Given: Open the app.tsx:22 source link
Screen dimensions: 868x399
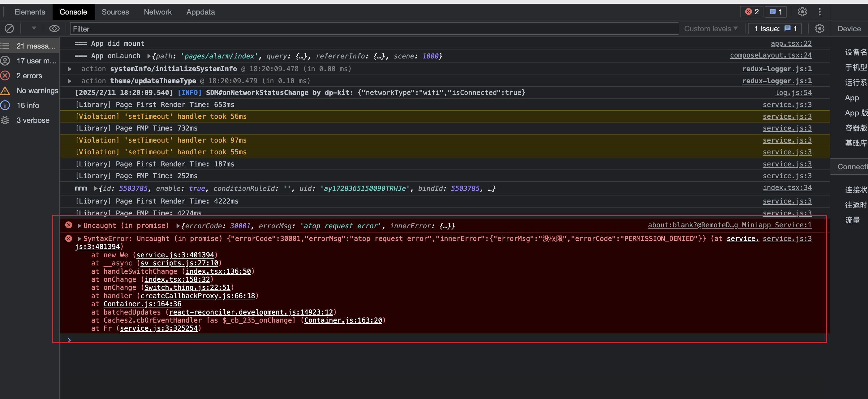Looking at the screenshot, I should coord(791,44).
